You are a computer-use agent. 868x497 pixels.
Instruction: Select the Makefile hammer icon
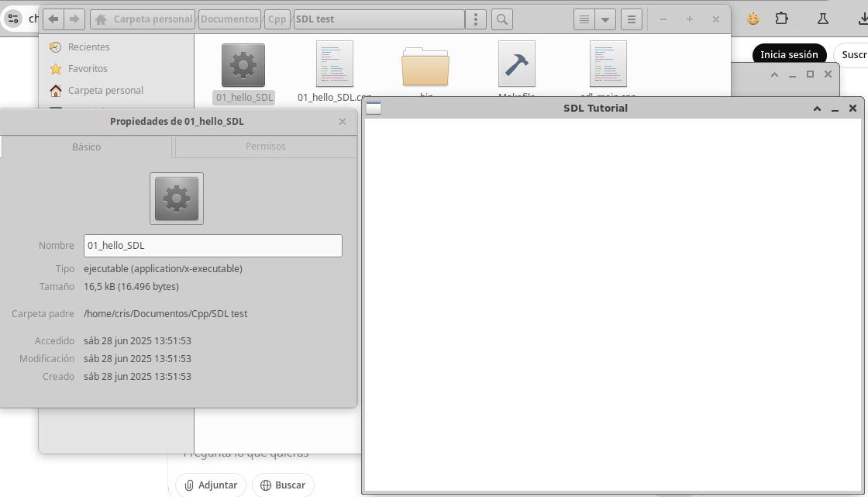pos(516,64)
